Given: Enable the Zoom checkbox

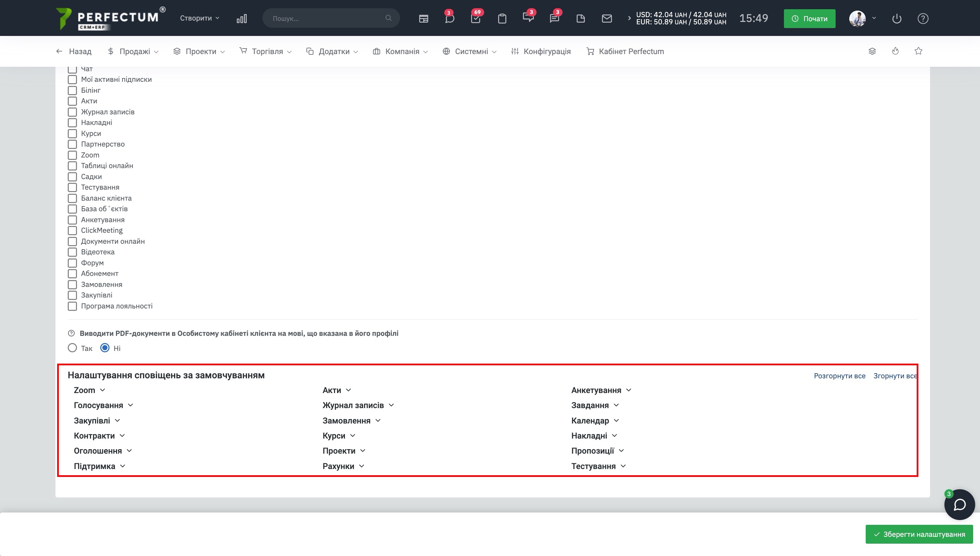Looking at the screenshot, I should (x=72, y=155).
